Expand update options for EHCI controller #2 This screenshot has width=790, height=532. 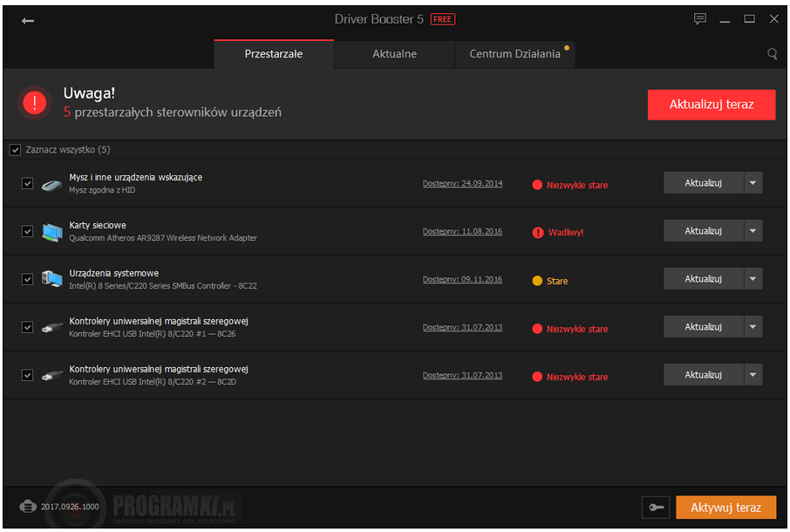753,374
